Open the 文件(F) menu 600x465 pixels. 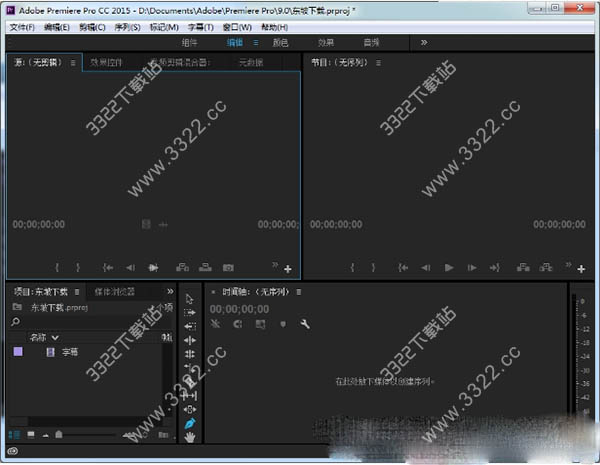pos(21,27)
